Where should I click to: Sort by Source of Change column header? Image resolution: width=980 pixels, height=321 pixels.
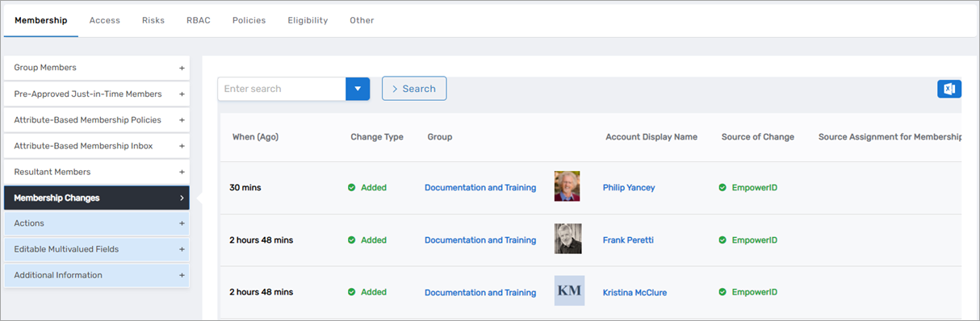pyautogui.click(x=758, y=137)
